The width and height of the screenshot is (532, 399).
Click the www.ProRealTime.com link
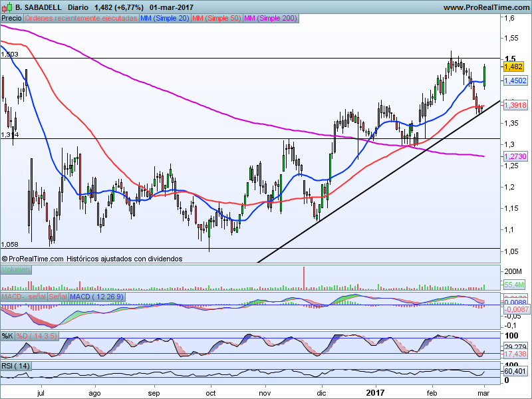[487, 7]
